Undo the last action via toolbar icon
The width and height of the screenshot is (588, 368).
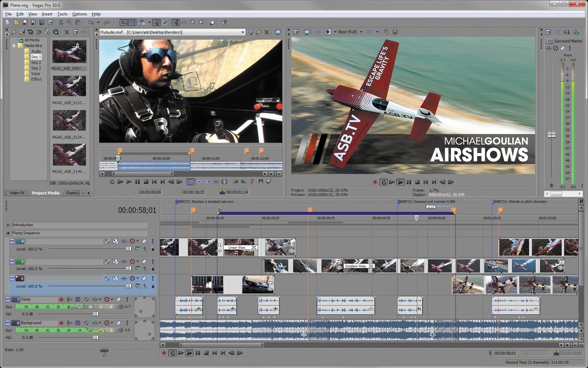90,23
